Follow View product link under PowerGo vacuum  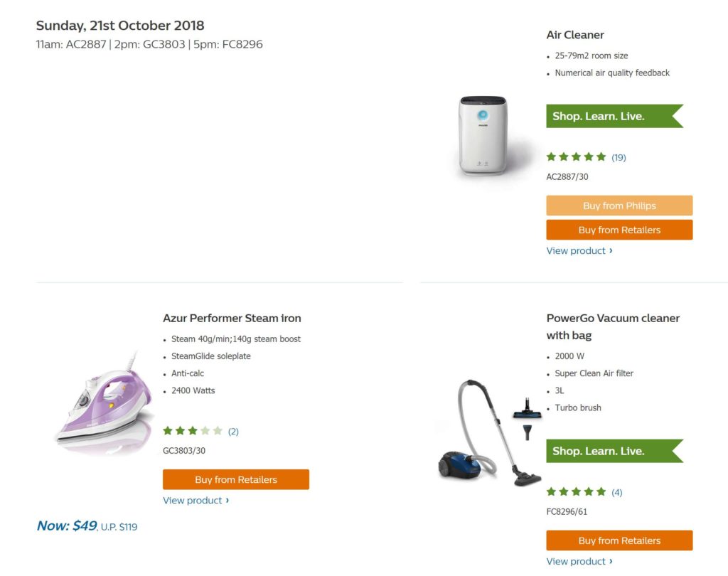579,562
